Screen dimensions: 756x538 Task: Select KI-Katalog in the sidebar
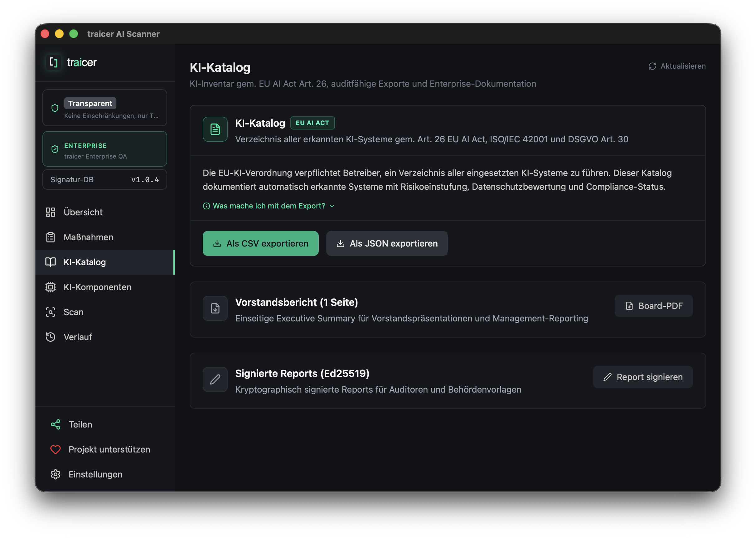(104, 262)
